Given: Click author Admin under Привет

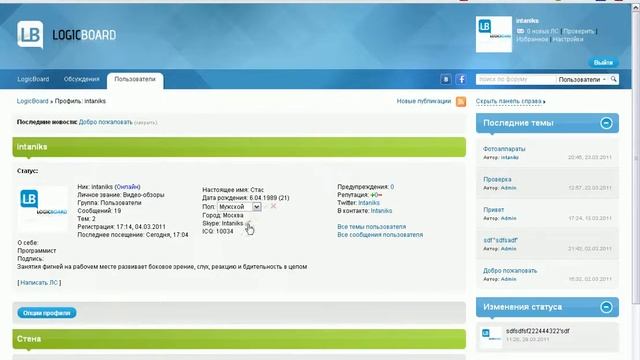Looking at the screenshot, I should pos(509,218).
